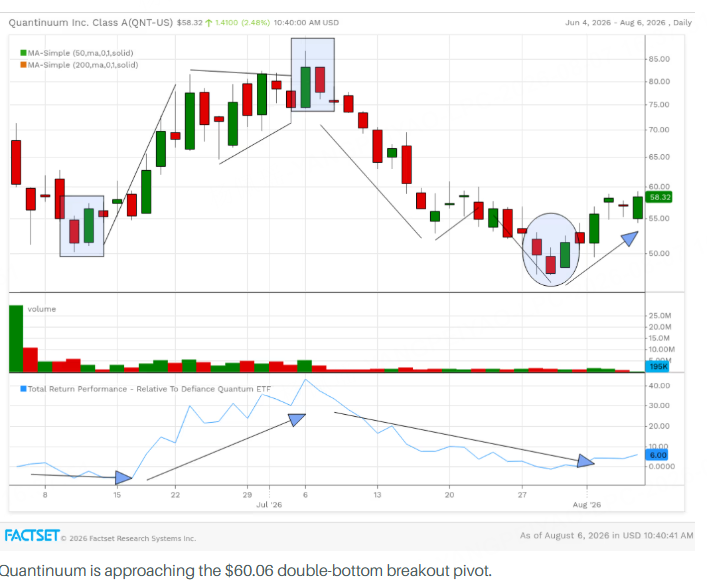Click the 2026 Factset Research Systems Inc. copyright

(x=129, y=539)
